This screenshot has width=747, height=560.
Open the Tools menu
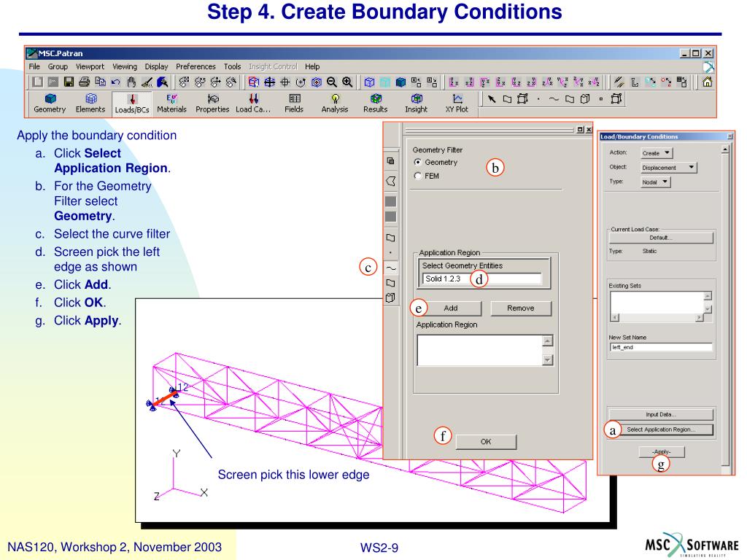pyautogui.click(x=233, y=66)
